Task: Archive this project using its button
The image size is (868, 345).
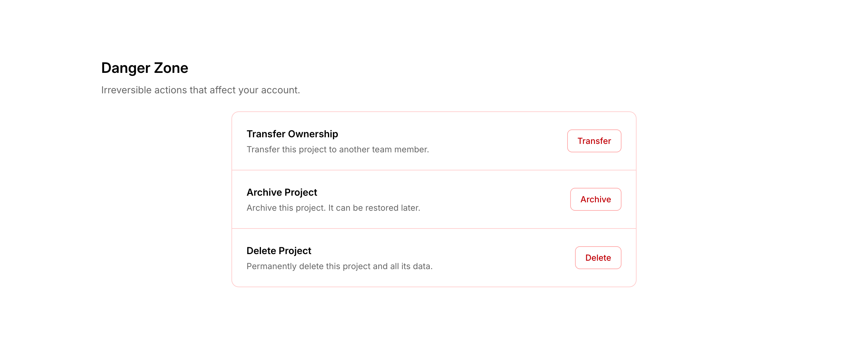Action: (595, 199)
